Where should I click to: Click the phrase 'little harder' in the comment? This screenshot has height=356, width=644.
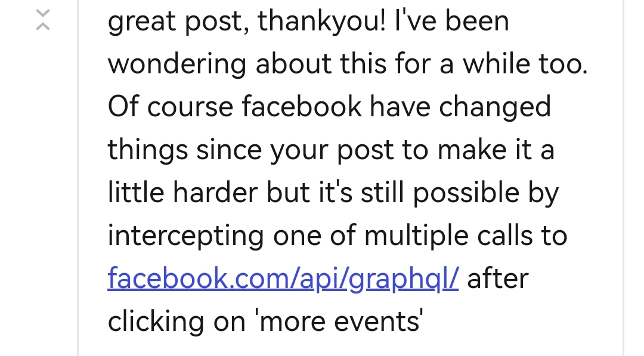click(x=183, y=192)
